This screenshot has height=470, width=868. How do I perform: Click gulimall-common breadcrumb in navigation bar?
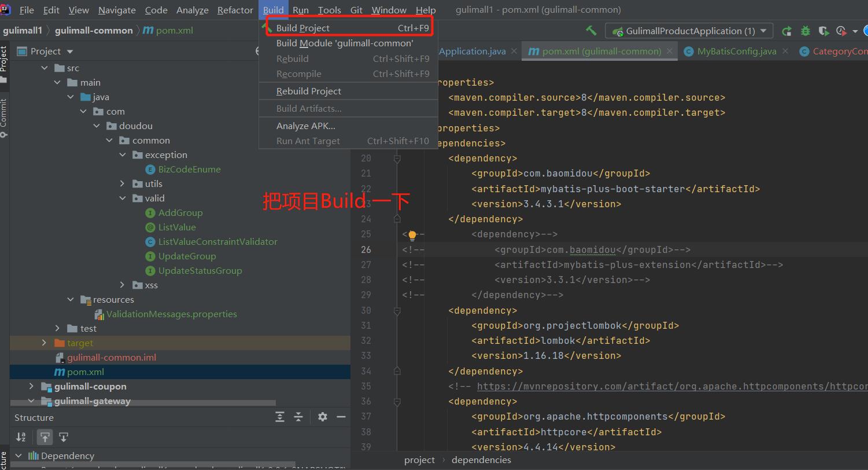94,31
